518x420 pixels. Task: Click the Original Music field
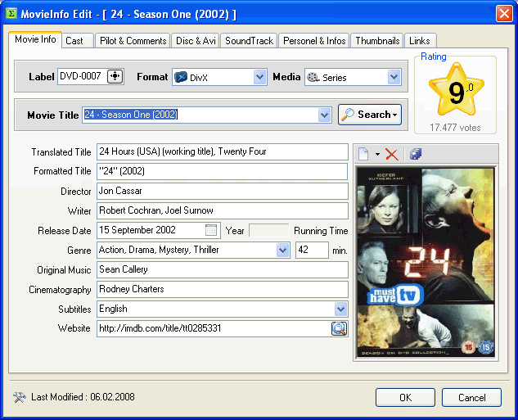pos(223,269)
